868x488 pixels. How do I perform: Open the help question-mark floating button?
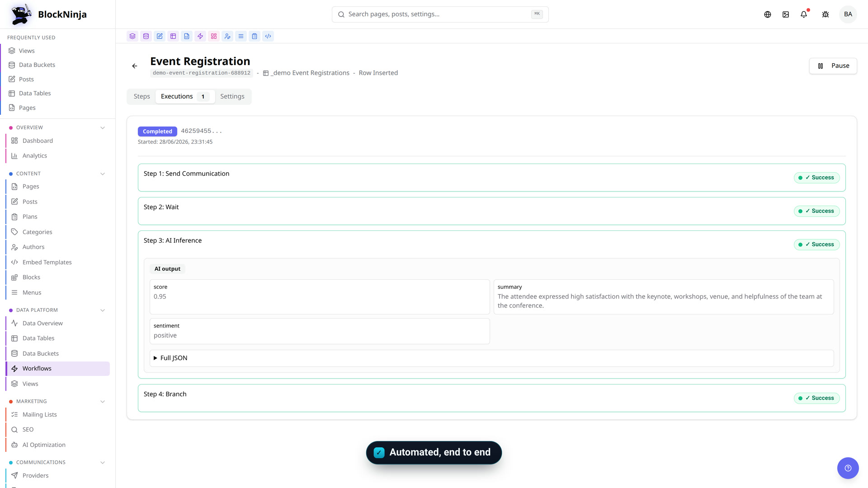(x=848, y=468)
